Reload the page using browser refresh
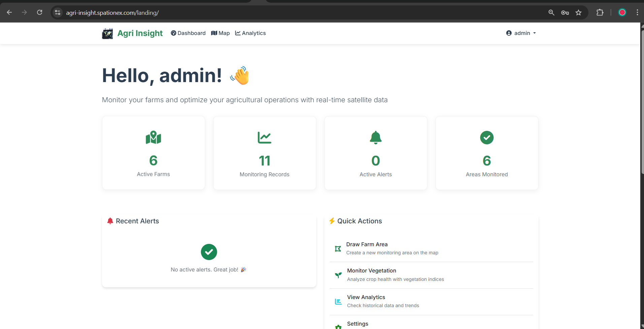The width and height of the screenshot is (644, 329). [40, 12]
